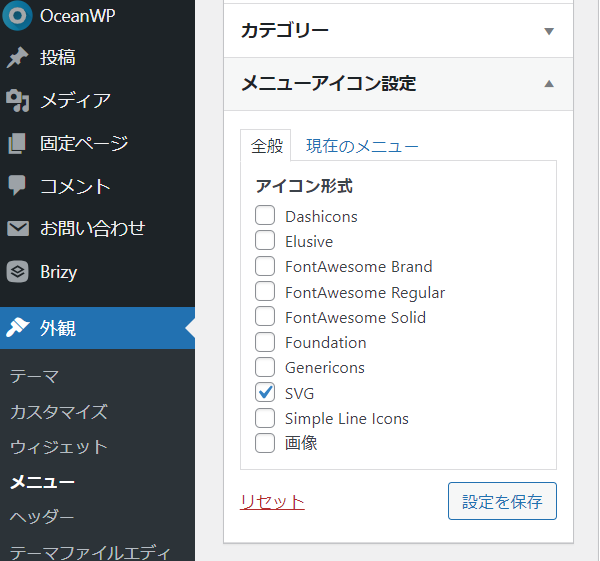Check the FontAwesome Solid checkbox
Viewport: 600px width, 561px height.
click(265, 316)
